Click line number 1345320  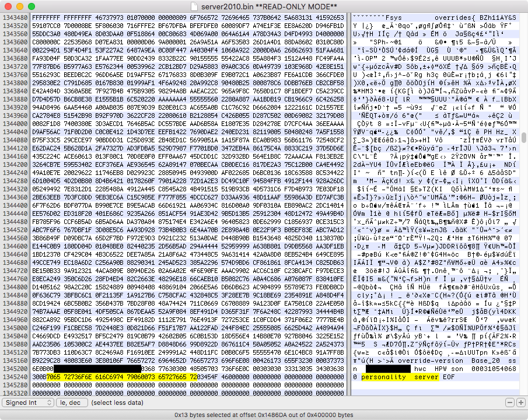[x=15, y=393]
